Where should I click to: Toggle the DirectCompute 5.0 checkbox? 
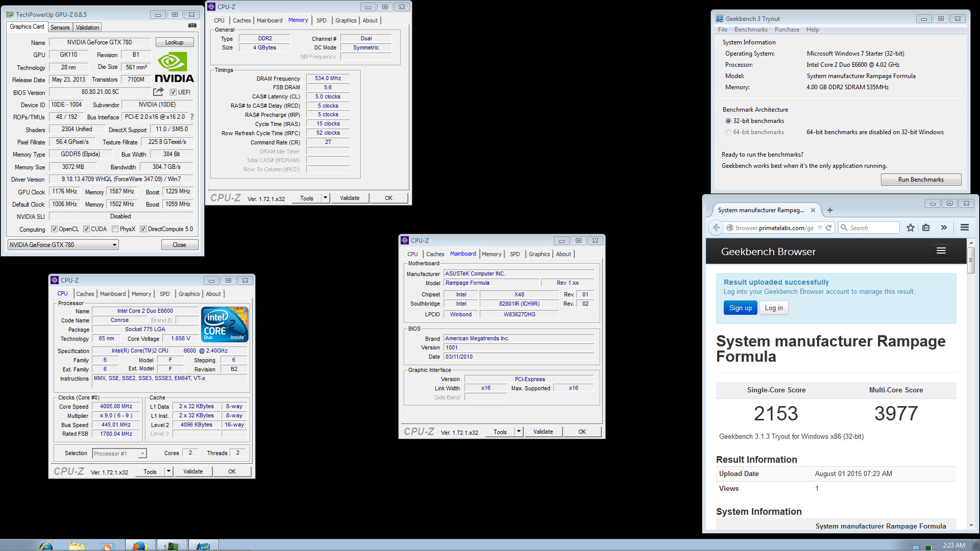143,229
